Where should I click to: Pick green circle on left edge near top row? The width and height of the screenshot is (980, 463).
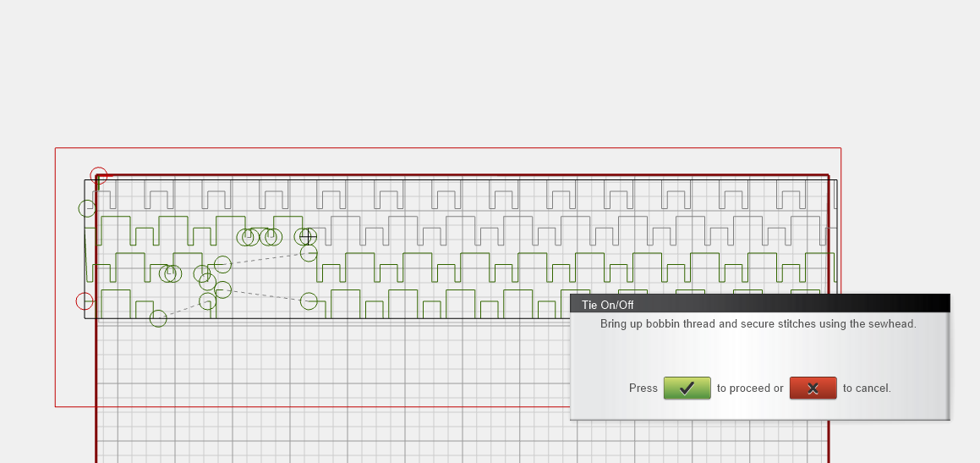[87, 208]
